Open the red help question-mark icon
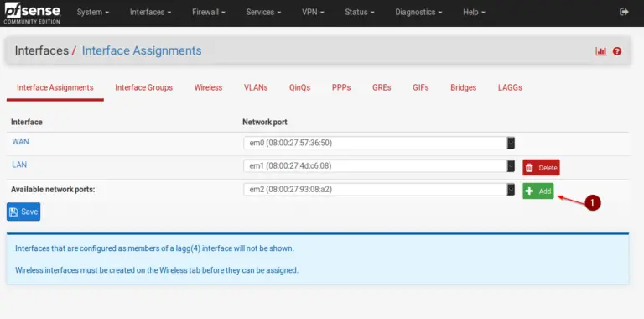Viewport: 644px width, 319px height. pos(617,51)
